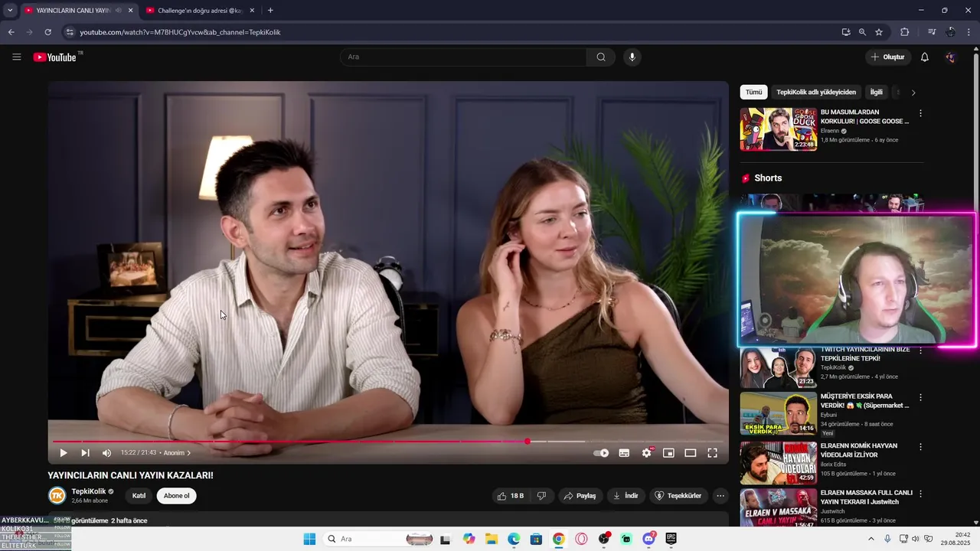Install the app via the address bar icon

pyautogui.click(x=846, y=32)
